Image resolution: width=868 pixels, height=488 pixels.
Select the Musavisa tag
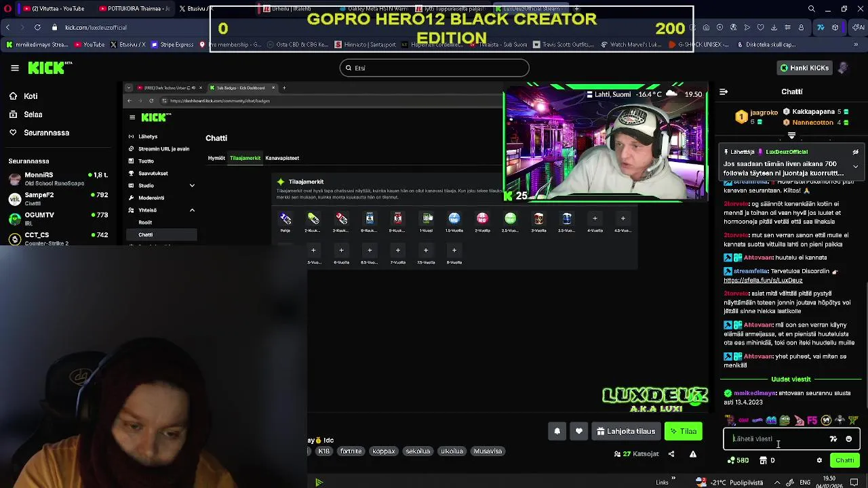[488, 451]
